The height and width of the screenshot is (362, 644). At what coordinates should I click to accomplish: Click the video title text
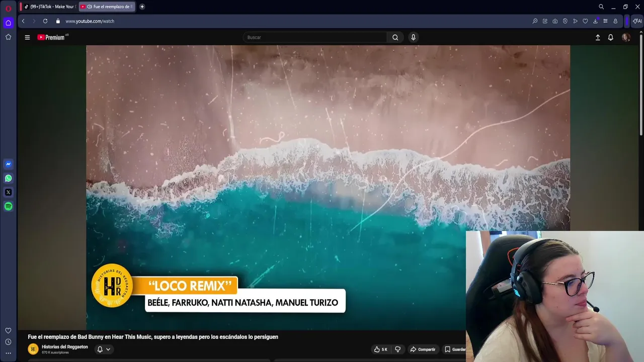153,337
